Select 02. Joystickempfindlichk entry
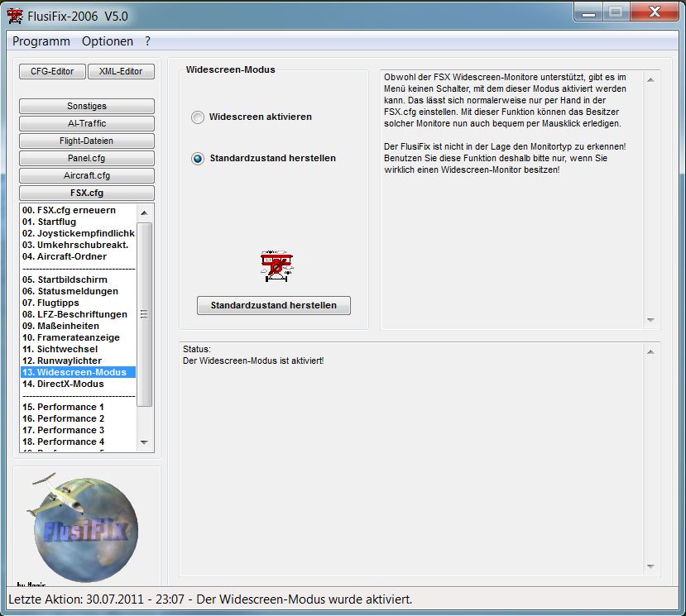This screenshot has width=686, height=616. click(x=79, y=233)
